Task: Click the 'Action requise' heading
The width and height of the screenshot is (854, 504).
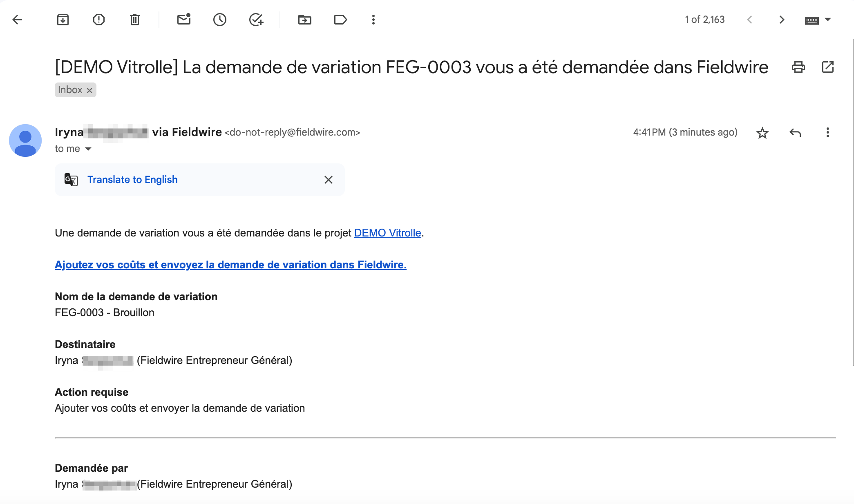Action: (92, 392)
